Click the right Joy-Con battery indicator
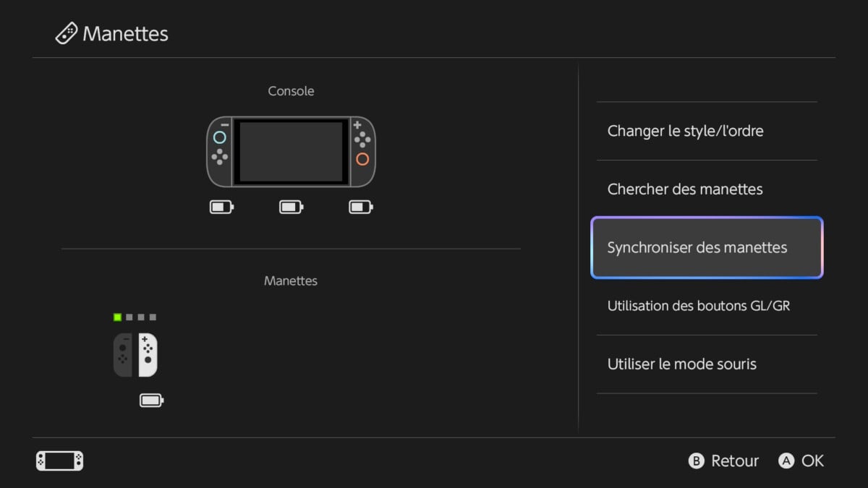 (x=360, y=207)
